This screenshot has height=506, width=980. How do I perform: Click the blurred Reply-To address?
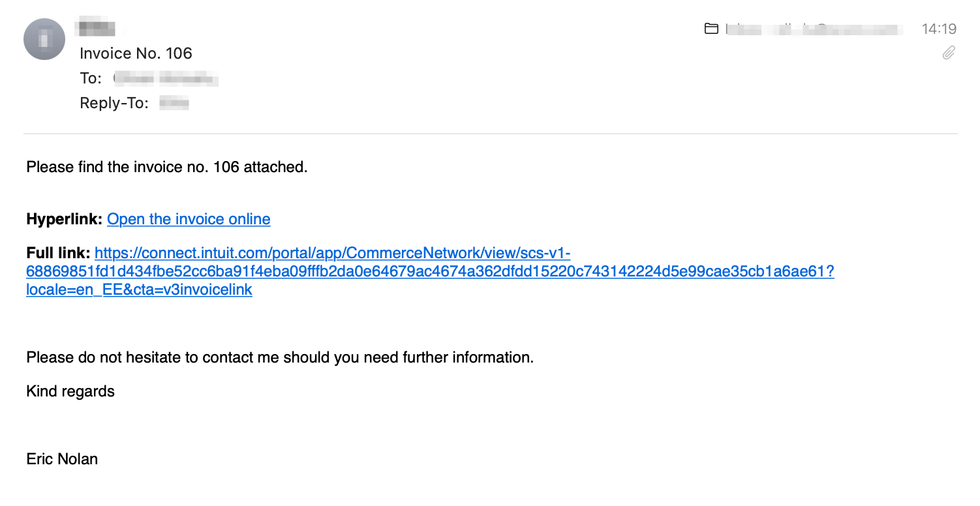(174, 103)
